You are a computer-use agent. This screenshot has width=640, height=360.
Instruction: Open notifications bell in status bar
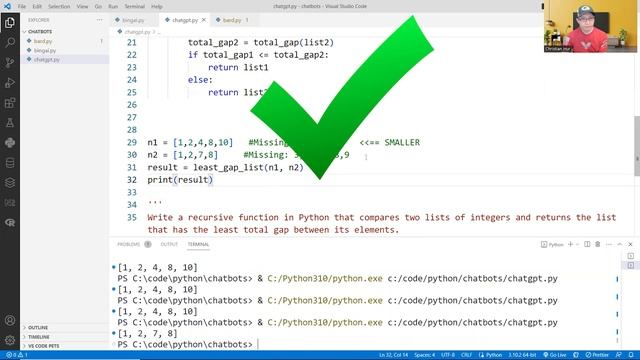point(631,355)
